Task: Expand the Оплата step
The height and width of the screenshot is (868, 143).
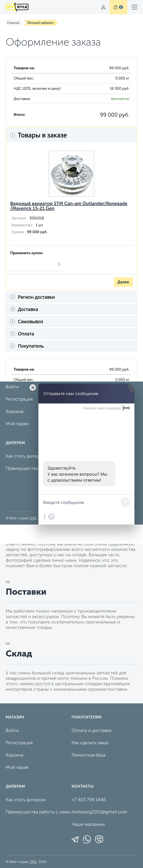Action: tap(71, 334)
